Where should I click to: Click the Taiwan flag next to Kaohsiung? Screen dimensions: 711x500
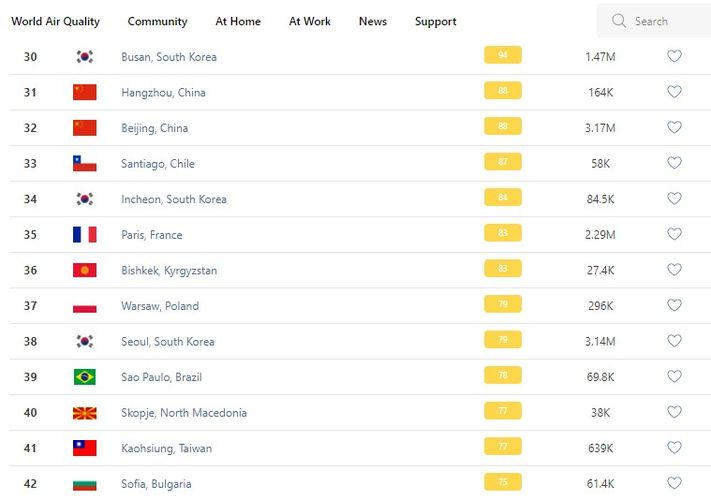pos(85,448)
